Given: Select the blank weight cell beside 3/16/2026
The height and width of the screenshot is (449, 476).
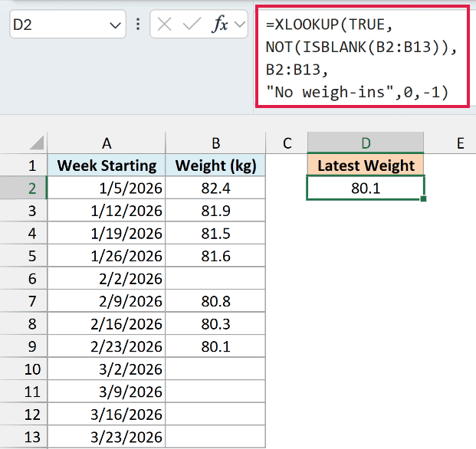Looking at the screenshot, I should tap(215, 414).
